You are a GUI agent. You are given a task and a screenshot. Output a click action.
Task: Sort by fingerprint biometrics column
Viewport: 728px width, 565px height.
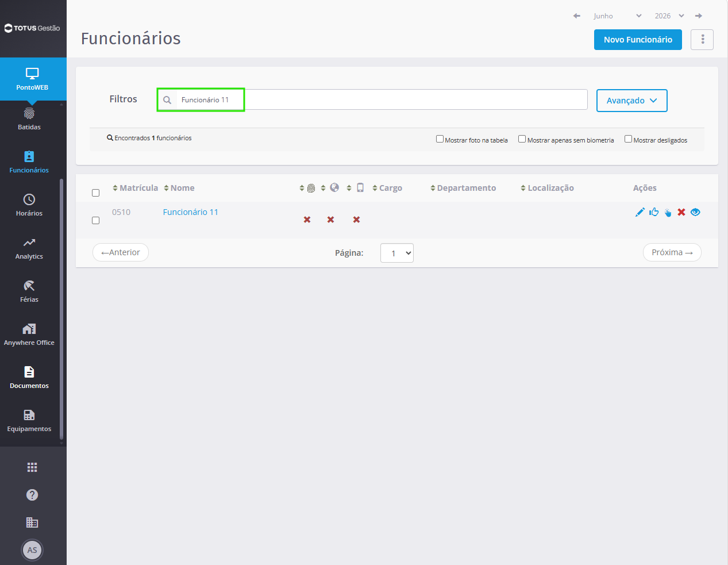tap(307, 188)
